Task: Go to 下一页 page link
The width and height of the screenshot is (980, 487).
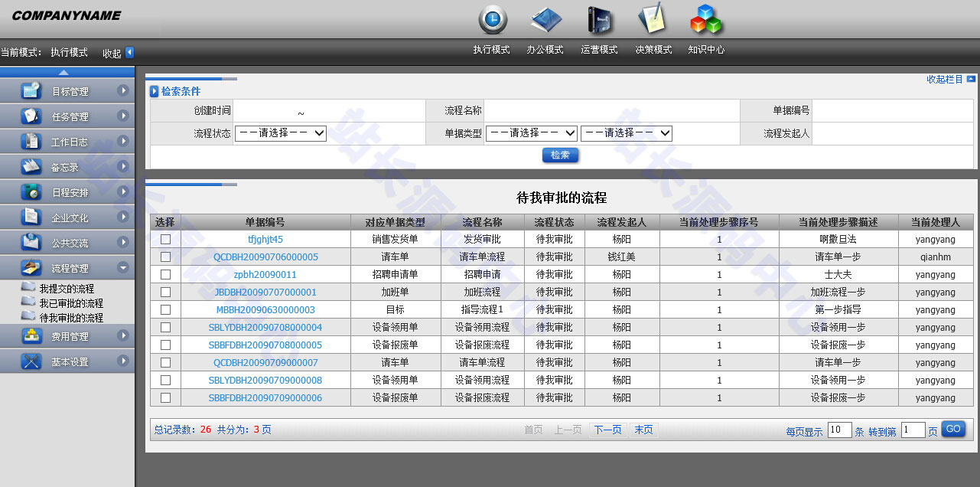Action: (607, 430)
